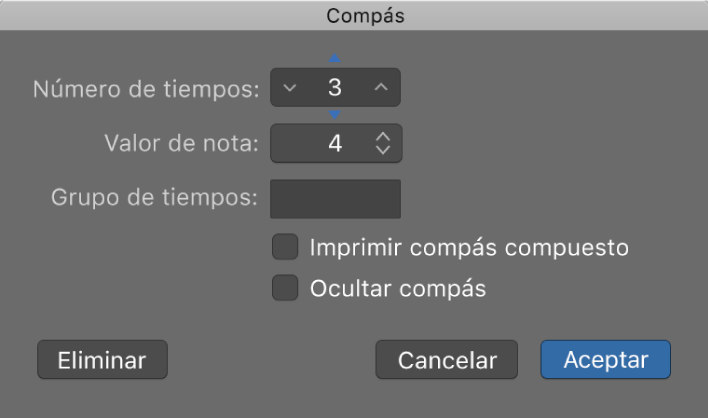The width and height of the screenshot is (708, 418).
Task: Toggle the Ocultar compás checkbox
Action: (x=286, y=288)
